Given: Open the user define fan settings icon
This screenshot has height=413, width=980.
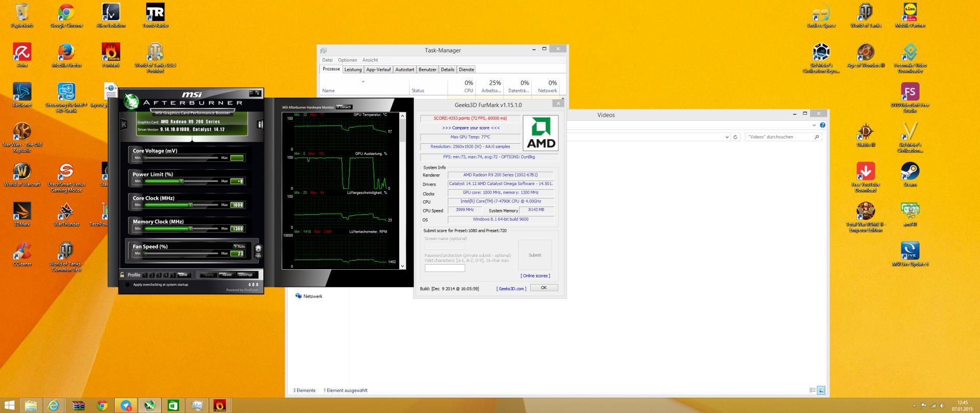Looking at the screenshot, I should point(258,251).
